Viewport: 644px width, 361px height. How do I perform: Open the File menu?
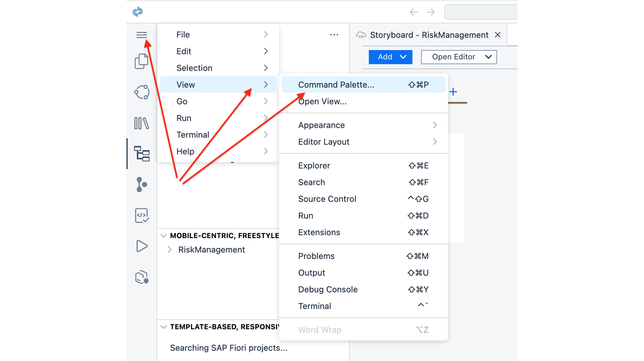pyautogui.click(x=218, y=35)
